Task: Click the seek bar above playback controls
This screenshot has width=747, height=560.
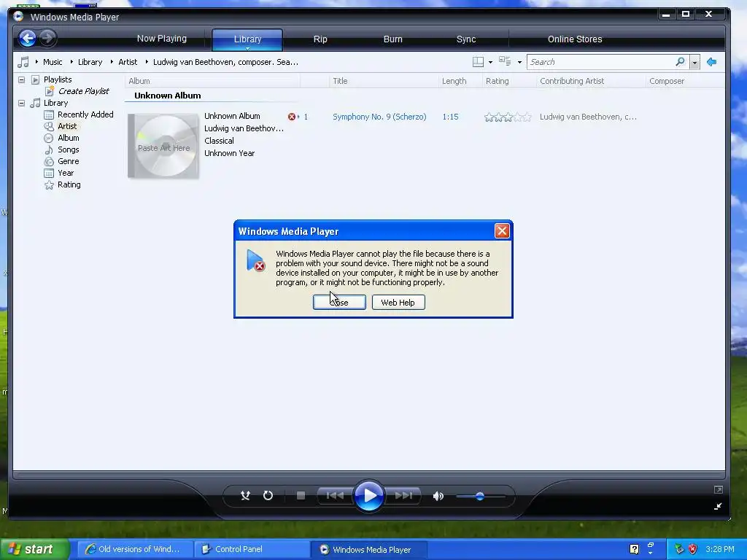Action: click(x=368, y=475)
